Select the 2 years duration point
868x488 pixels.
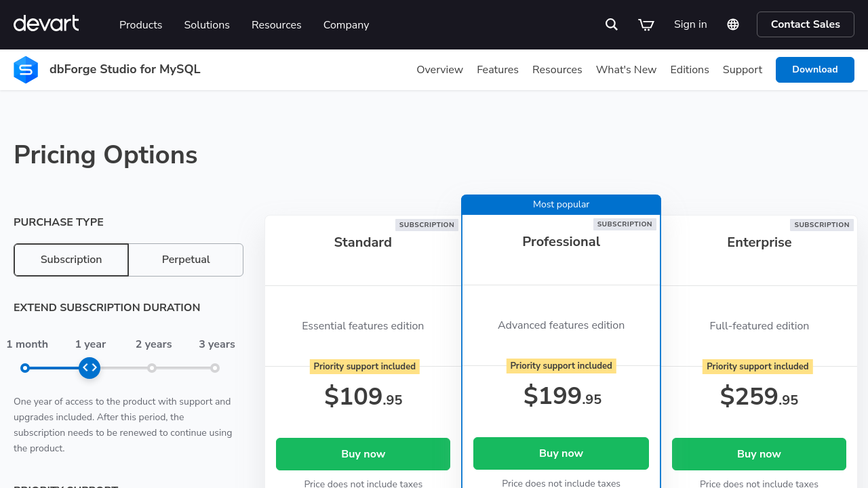click(152, 368)
